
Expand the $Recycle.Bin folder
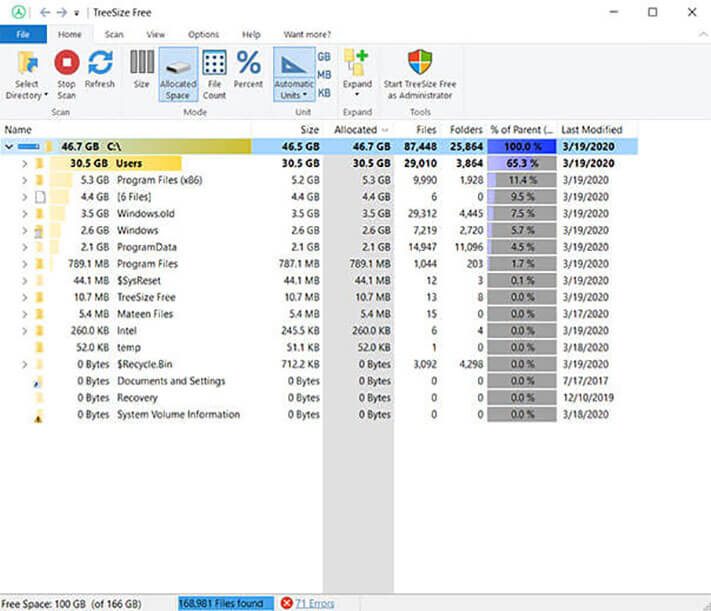pyautogui.click(x=24, y=364)
